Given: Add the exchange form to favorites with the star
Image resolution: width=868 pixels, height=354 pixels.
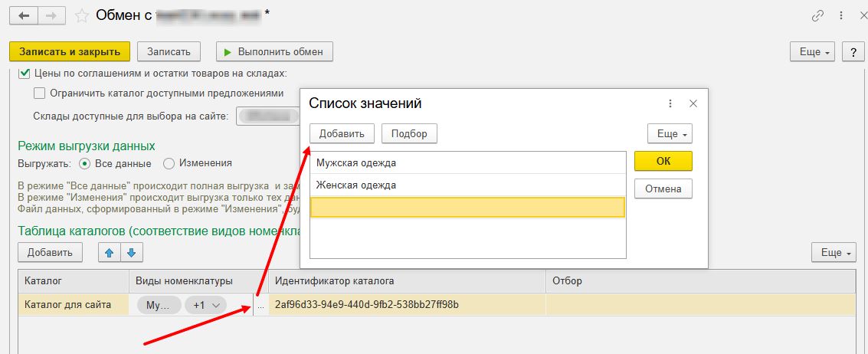Looking at the screenshot, I should point(81,15).
